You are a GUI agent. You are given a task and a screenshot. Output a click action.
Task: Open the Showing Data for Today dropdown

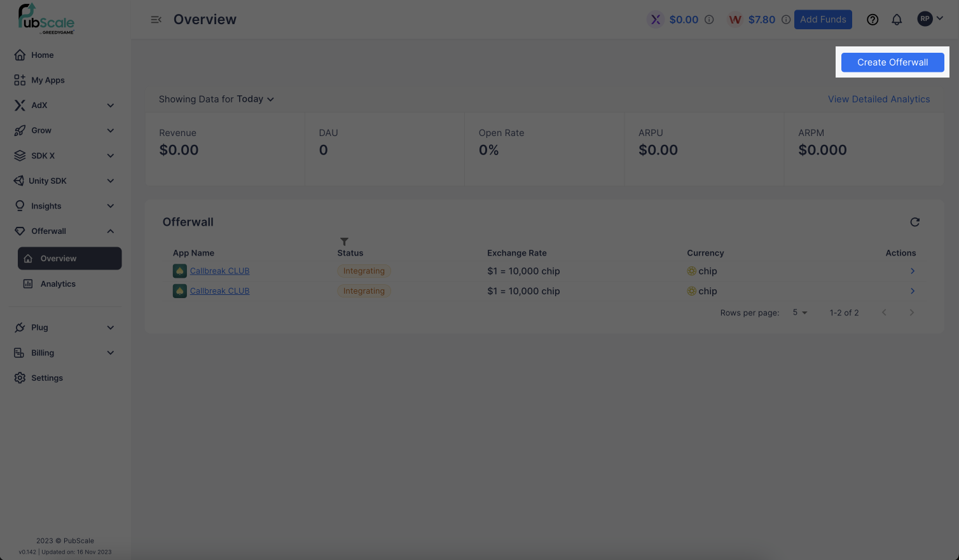216,99
